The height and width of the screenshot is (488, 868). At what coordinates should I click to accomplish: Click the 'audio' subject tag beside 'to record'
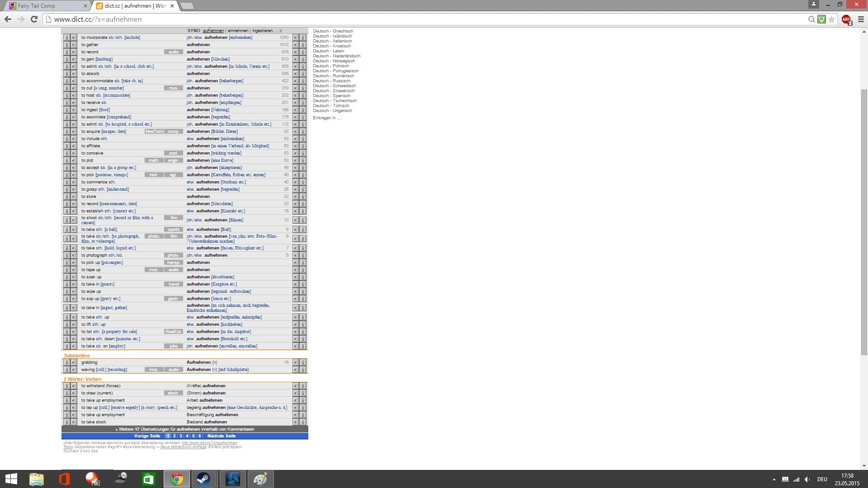pyautogui.click(x=174, y=52)
